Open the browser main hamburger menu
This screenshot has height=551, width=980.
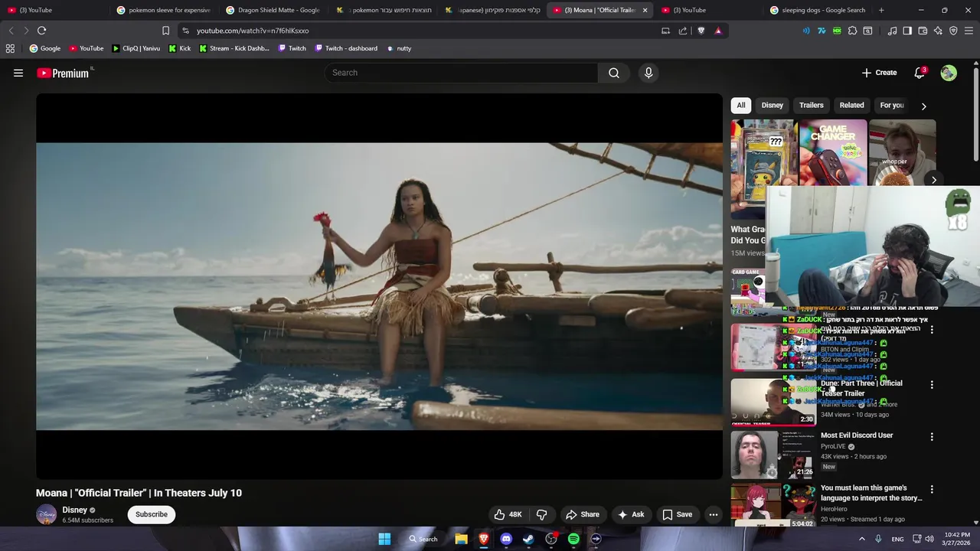(969, 31)
